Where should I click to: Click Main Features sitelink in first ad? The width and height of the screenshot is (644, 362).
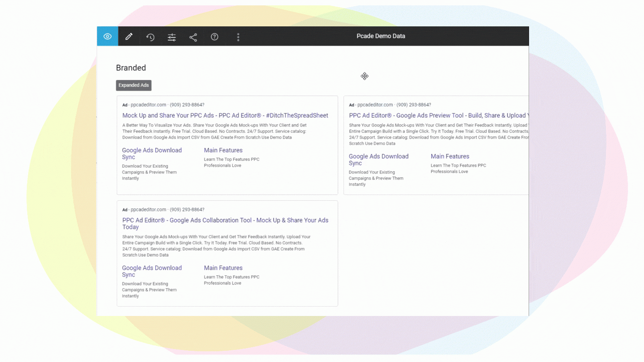tap(223, 150)
